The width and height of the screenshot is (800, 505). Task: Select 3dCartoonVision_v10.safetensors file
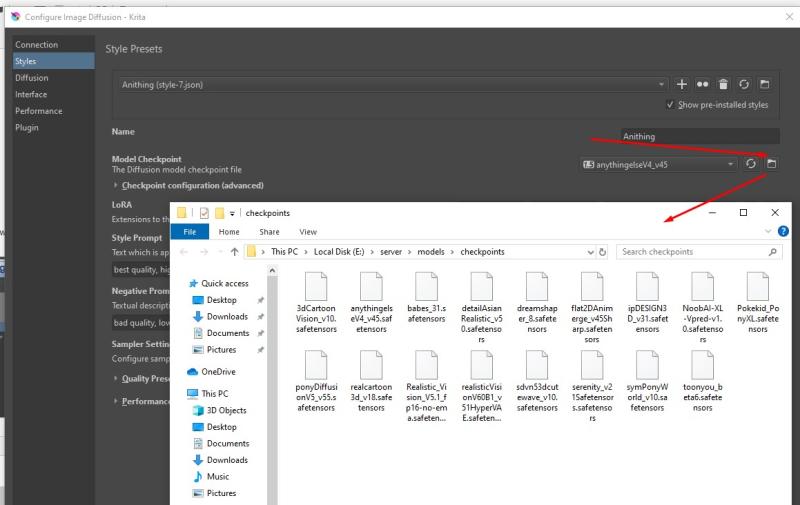(316, 302)
